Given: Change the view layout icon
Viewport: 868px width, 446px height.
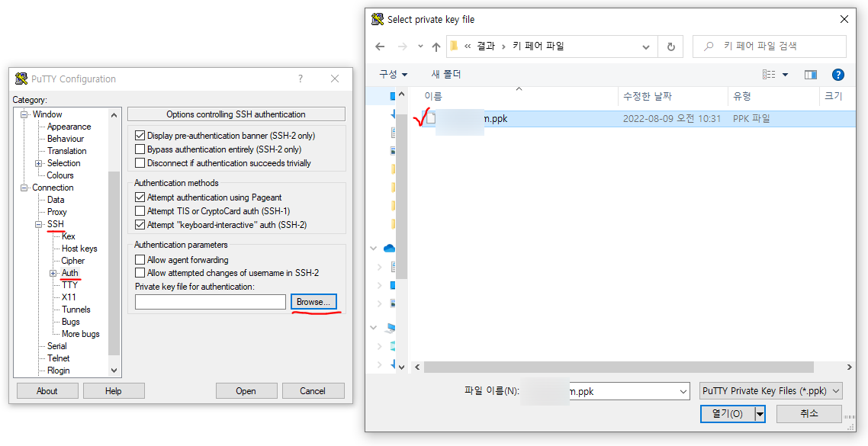Looking at the screenshot, I should point(768,75).
